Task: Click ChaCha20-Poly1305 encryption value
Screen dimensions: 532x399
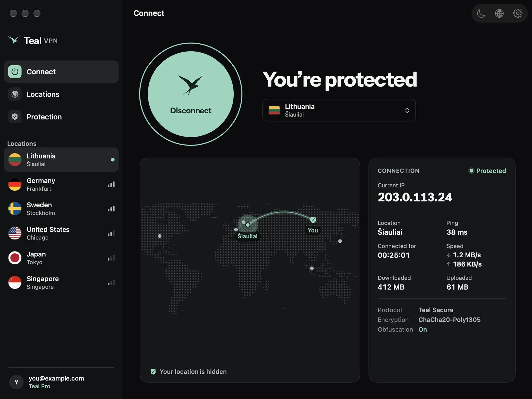Action: (450, 320)
